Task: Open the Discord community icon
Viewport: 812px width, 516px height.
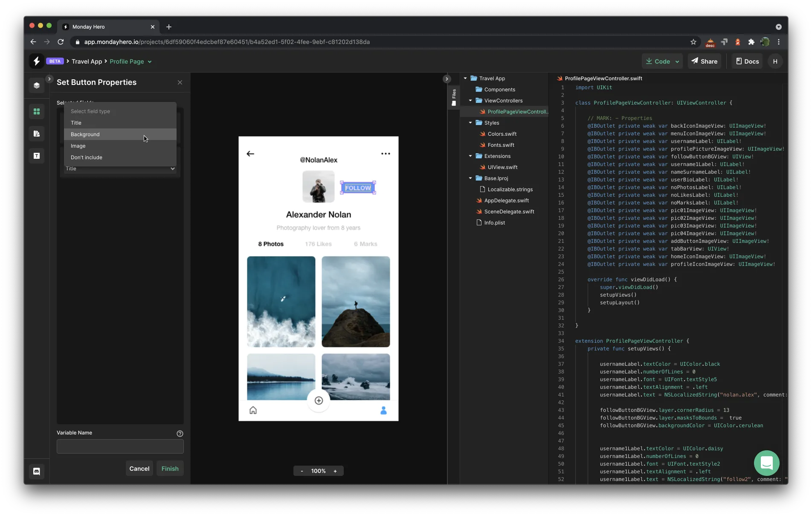Action: pos(37,471)
